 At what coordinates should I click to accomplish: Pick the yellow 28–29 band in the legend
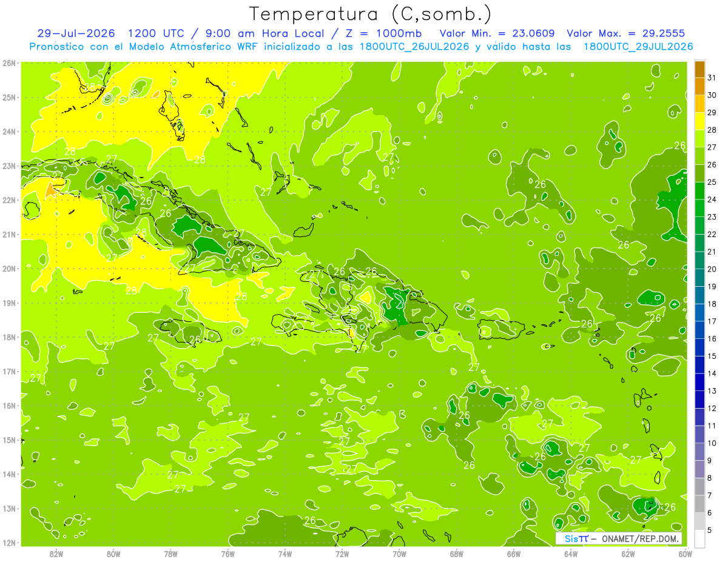pyautogui.click(x=699, y=121)
